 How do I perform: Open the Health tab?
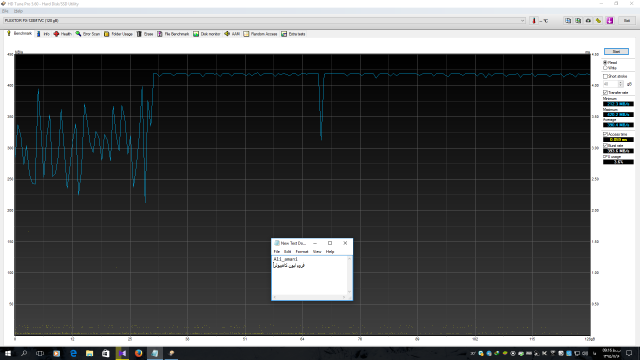[62, 34]
